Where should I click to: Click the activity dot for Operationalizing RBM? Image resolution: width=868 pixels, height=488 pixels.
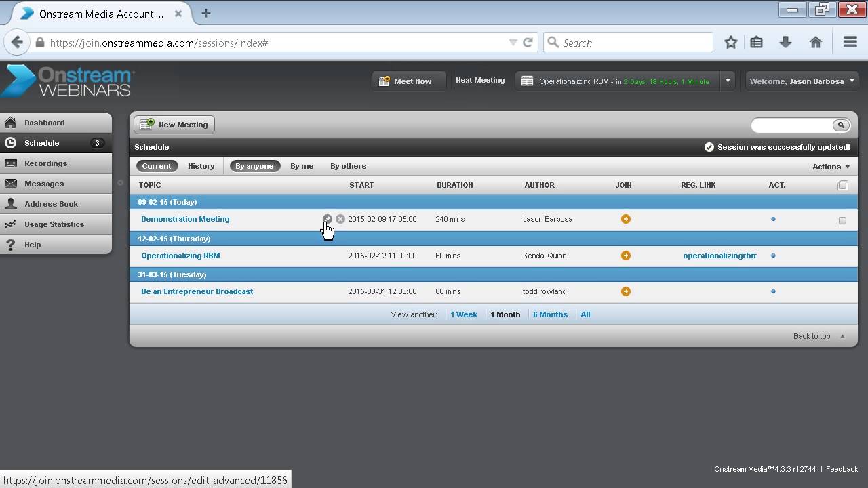pos(773,256)
